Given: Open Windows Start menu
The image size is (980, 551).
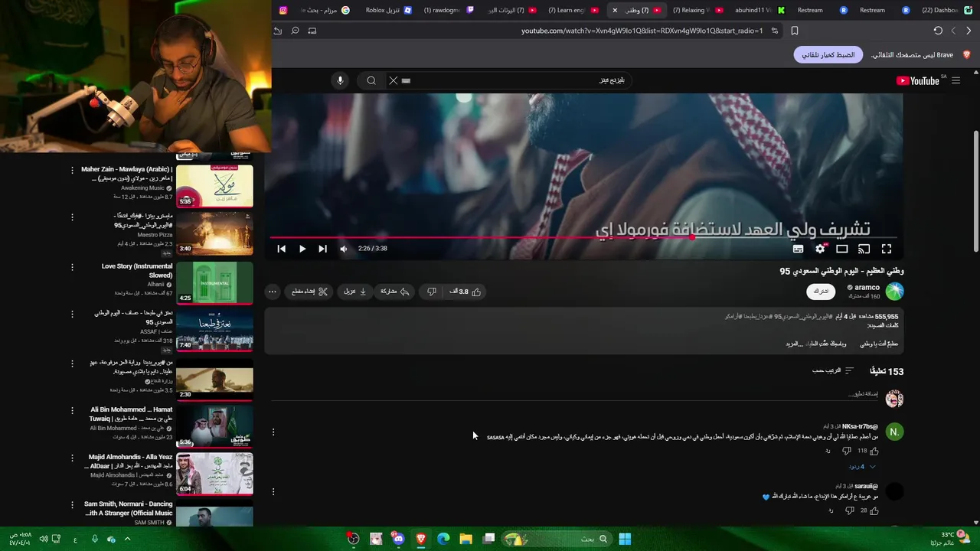Looking at the screenshot, I should tap(625, 539).
